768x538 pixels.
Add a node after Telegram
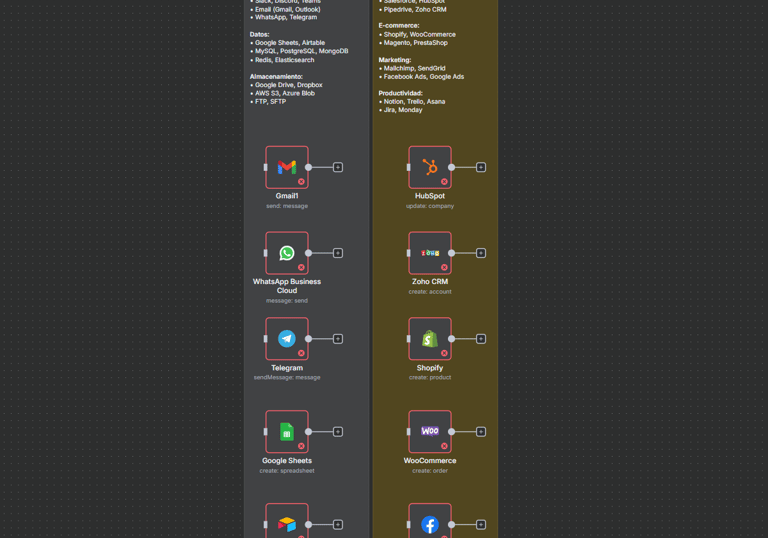click(x=338, y=339)
